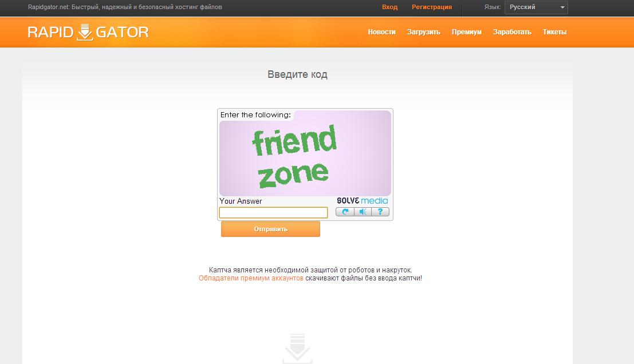The width and height of the screenshot is (634, 364).
Task: Open captcha help question mark icon
Action: click(380, 212)
